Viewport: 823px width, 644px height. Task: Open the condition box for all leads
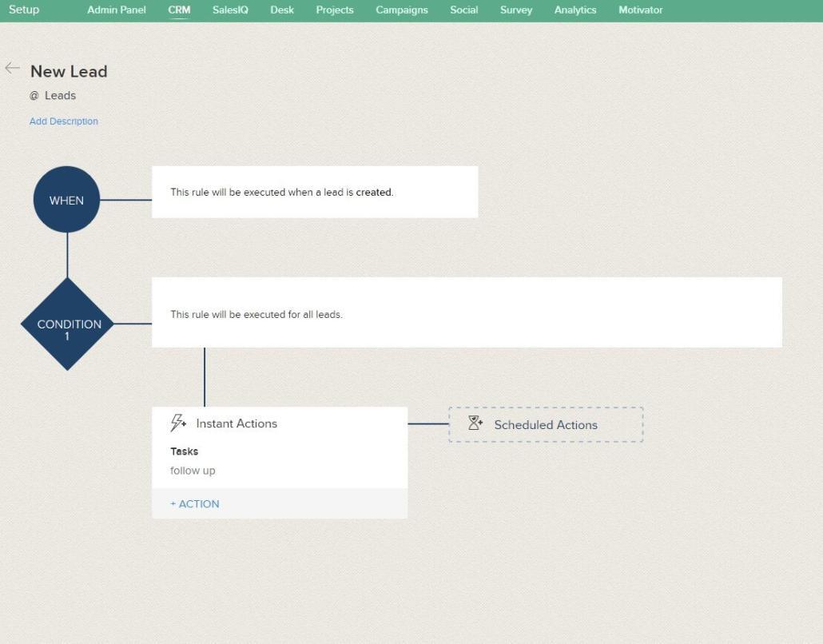(467, 312)
